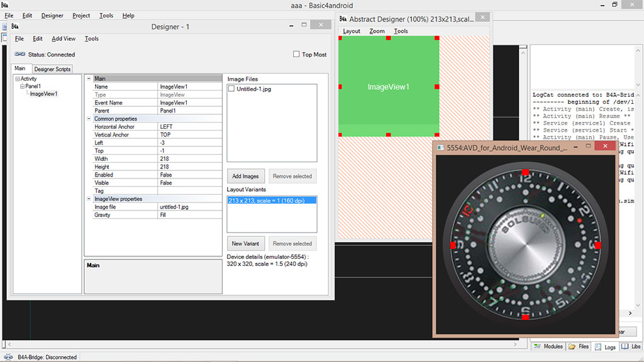The width and height of the screenshot is (644, 362).
Task: Collapse the ImageView properties section
Action: [88, 199]
